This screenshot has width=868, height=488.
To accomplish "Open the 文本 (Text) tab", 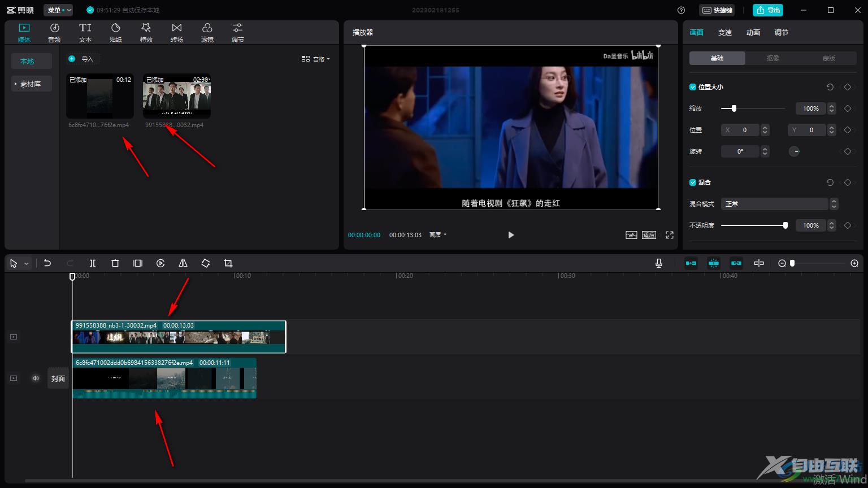I will pos(85,33).
